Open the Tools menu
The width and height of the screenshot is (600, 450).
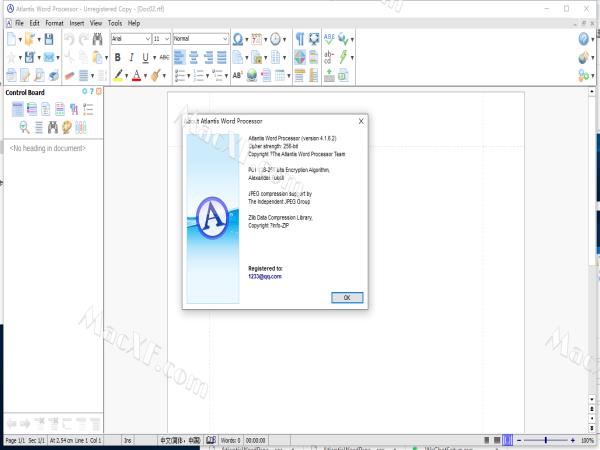(115, 23)
